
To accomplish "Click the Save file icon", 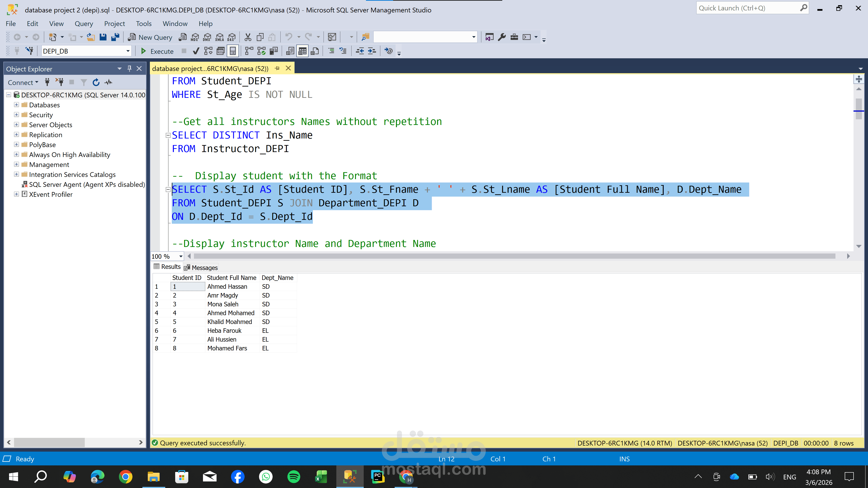I will tap(103, 37).
